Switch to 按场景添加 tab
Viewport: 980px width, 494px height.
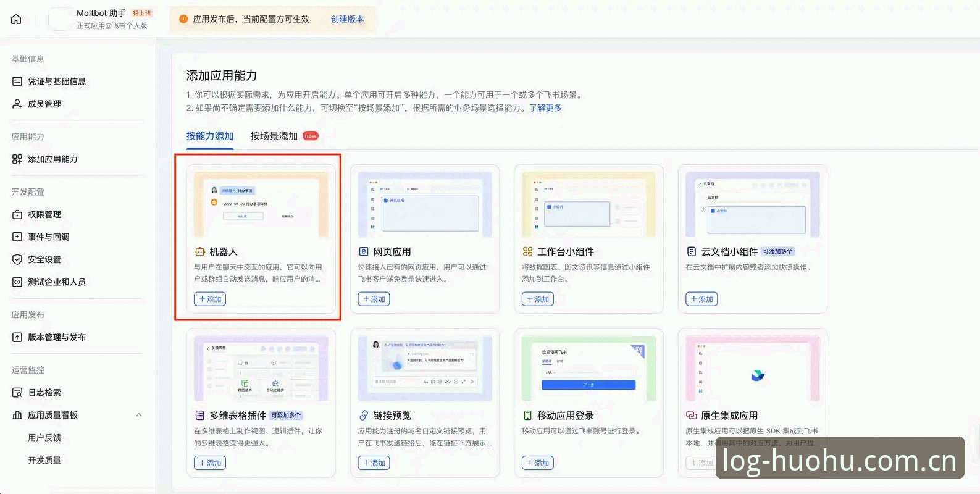[274, 136]
